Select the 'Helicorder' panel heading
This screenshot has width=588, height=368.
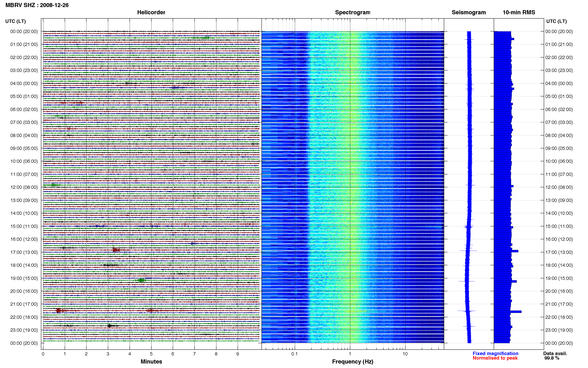pos(151,12)
